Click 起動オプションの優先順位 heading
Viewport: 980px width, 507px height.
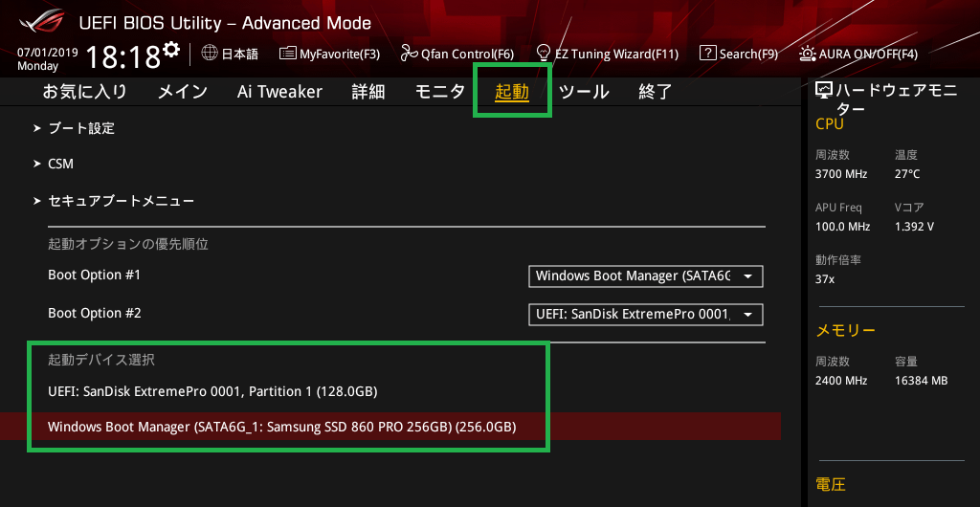(128, 244)
